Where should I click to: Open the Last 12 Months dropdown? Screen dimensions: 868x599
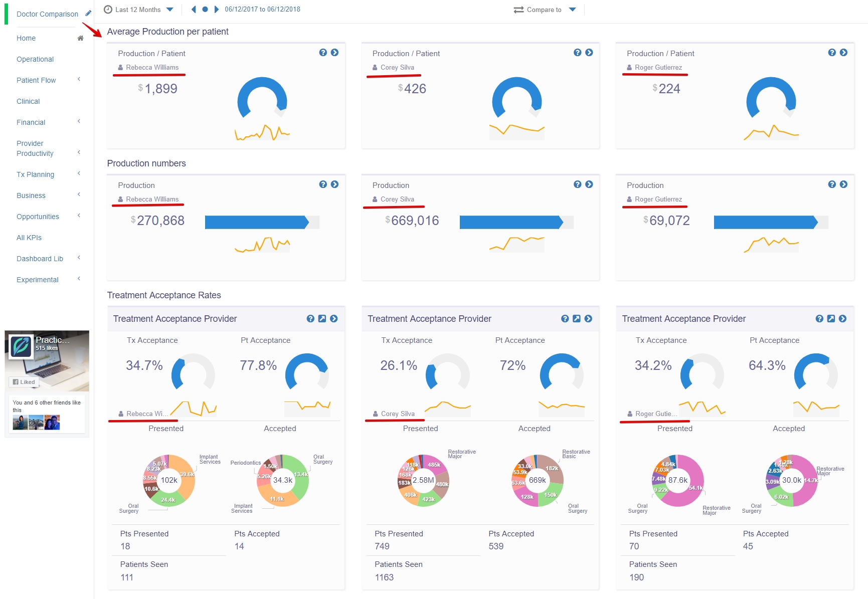click(170, 9)
